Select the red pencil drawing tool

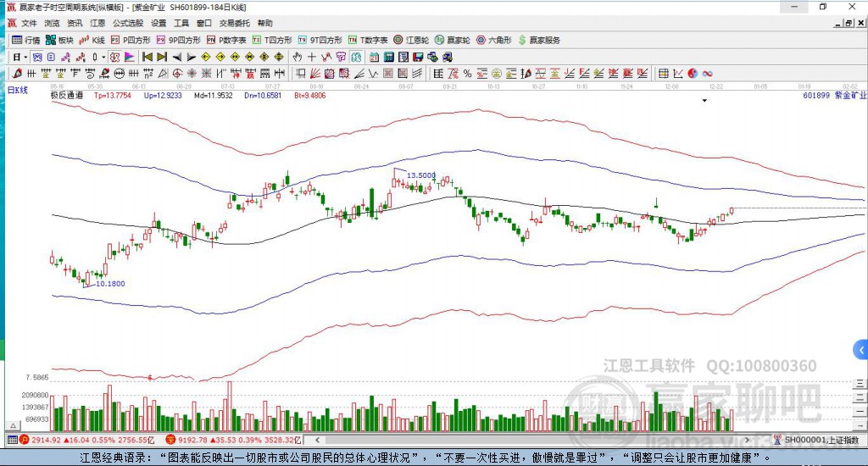pyautogui.click(x=17, y=74)
